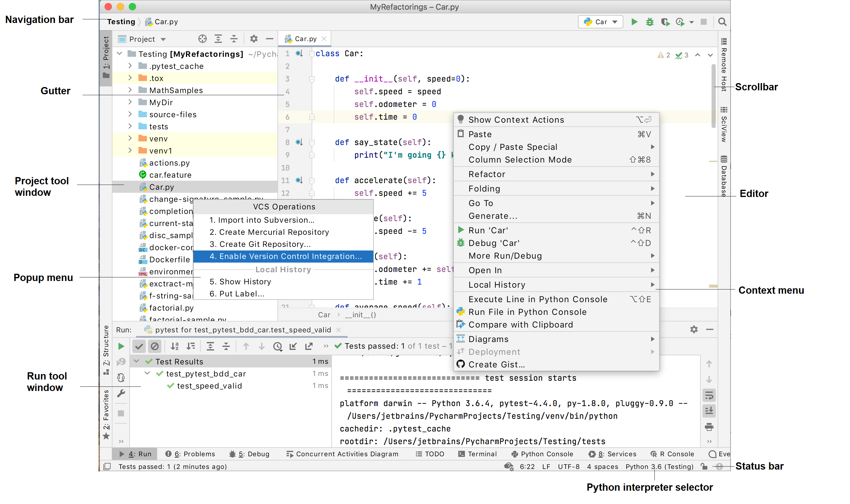Sort test results alphabetically
This screenshot has height=504, width=850.
pyautogui.click(x=175, y=346)
